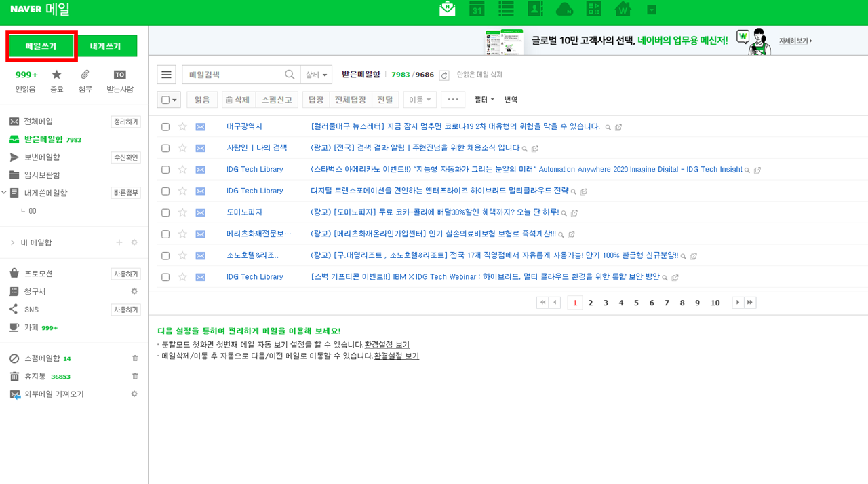Open the 임시보관함 drafts folder
868x484 pixels.
pos(42,175)
